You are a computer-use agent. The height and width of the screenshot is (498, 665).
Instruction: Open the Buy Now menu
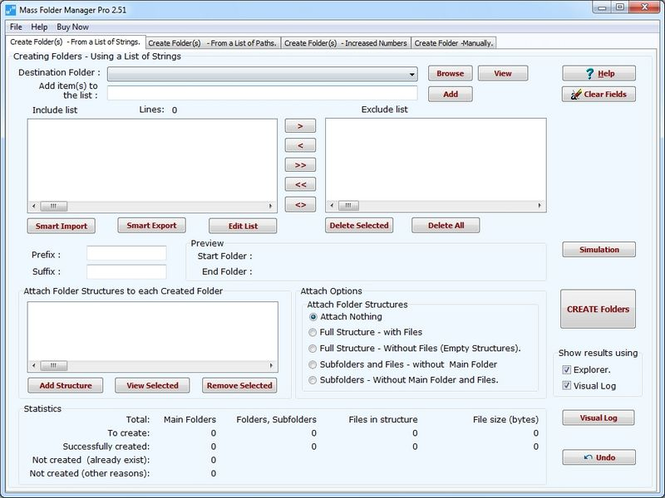coord(73,27)
